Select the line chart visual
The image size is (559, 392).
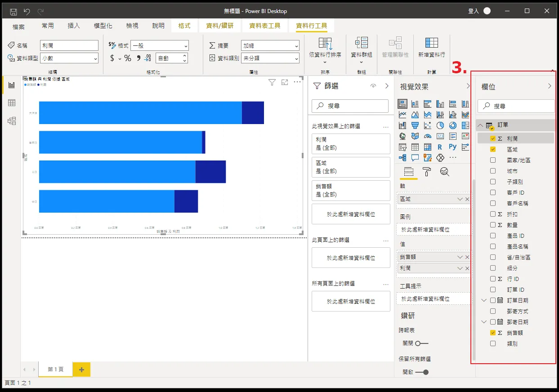pyautogui.click(x=402, y=115)
